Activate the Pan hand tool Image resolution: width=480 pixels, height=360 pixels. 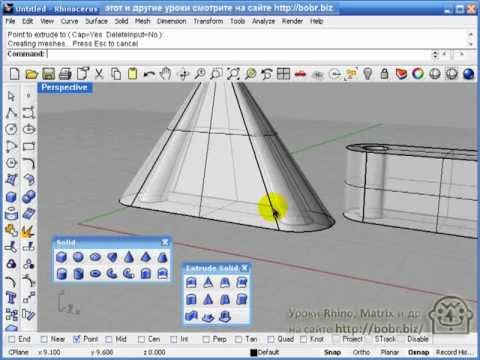point(165,74)
